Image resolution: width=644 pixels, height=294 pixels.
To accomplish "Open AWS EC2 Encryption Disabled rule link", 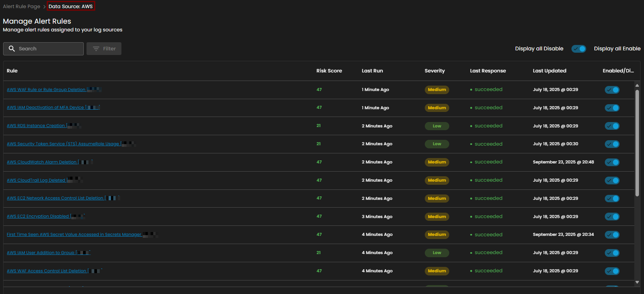I will pos(38,217).
